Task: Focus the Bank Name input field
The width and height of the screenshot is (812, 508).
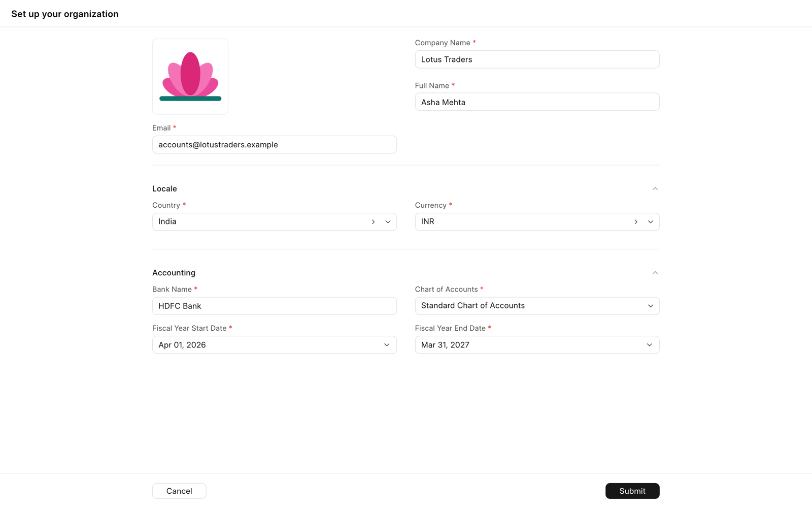Action: pyautogui.click(x=275, y=306)
